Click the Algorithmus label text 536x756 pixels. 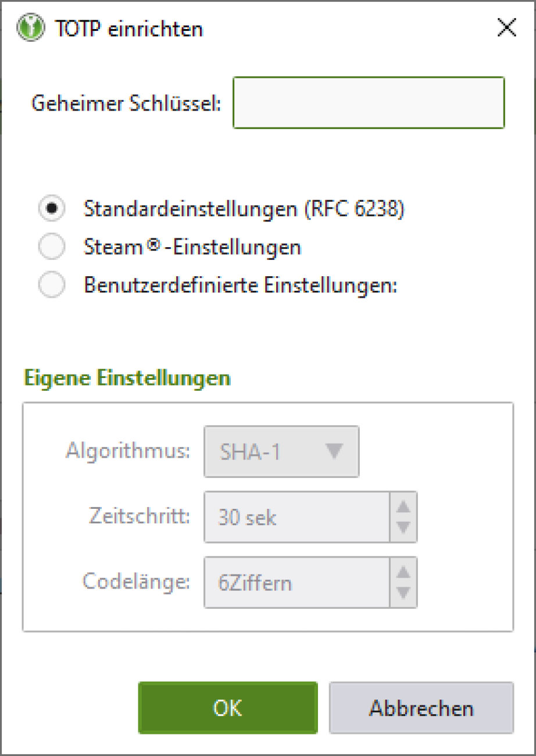[128, 451]
